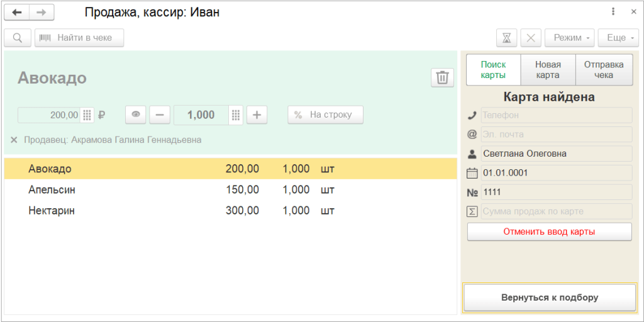Open the three-dot window menu
Image resolution: width=644 pixels, height=322 pixels.
(x=613, y=12)
